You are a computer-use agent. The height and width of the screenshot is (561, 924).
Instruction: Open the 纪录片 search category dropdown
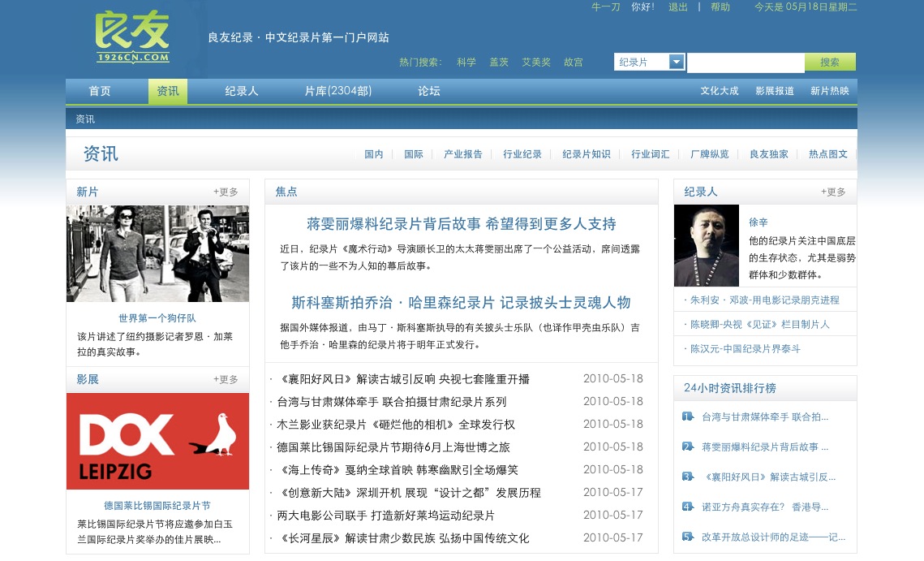click(x=676, y=63)
